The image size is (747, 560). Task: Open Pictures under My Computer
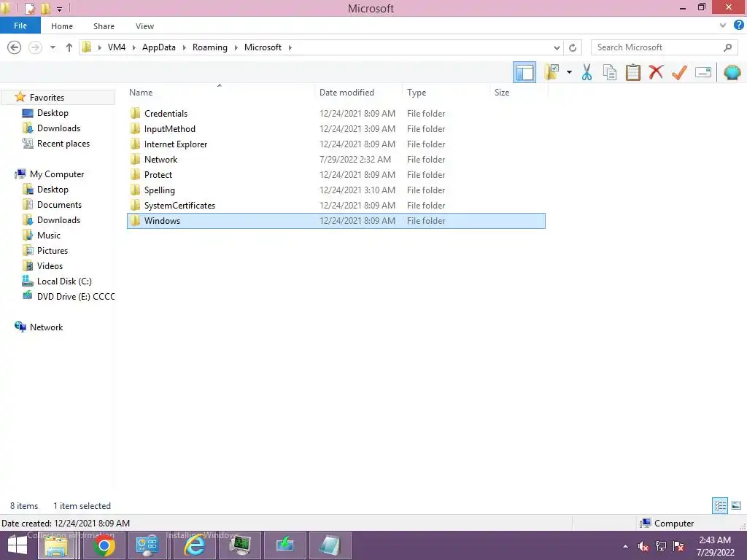(53, 251)
